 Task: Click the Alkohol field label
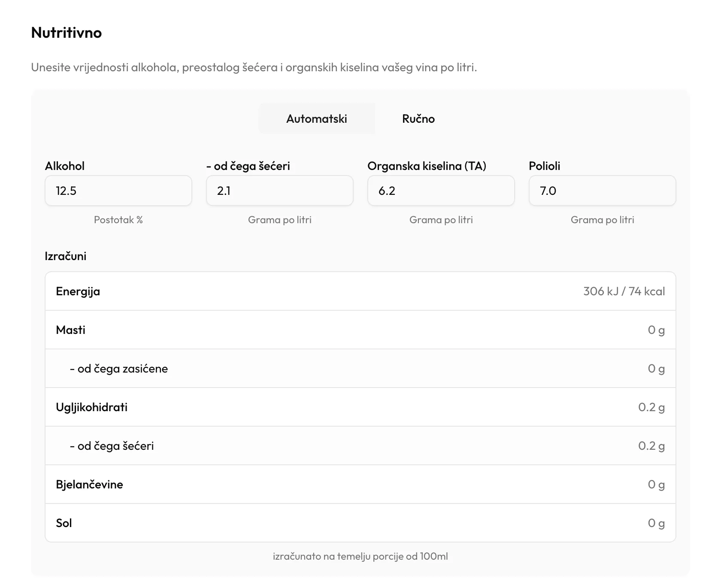pos(65,166)
